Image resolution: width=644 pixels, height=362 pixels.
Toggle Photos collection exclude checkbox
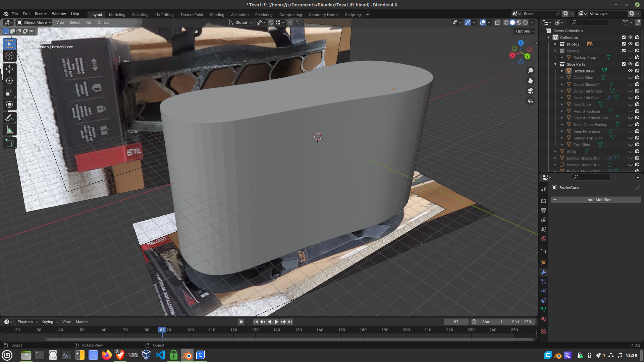(624, 44)
